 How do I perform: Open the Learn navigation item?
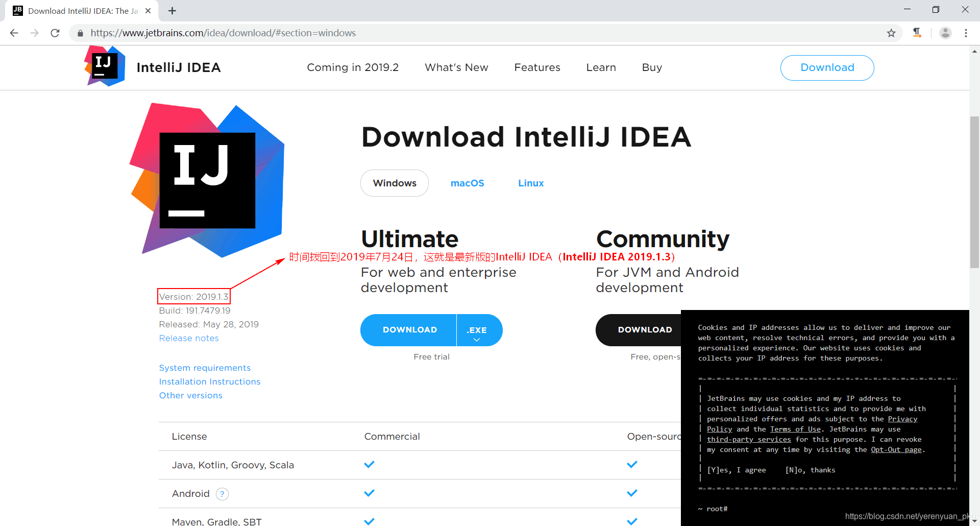pyautogui.click(x=601, y=67)
